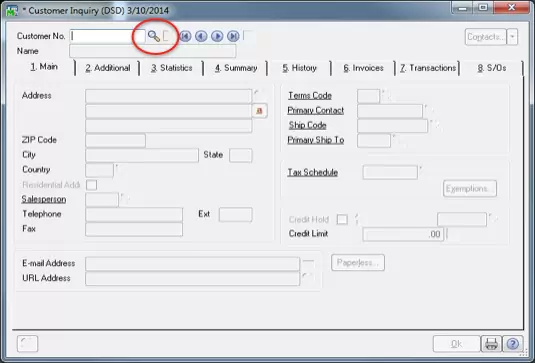This screenshot has height=363, width=535.
Task: Go to the next customer record
Action: pyautogui.click(x=217, y=36)
